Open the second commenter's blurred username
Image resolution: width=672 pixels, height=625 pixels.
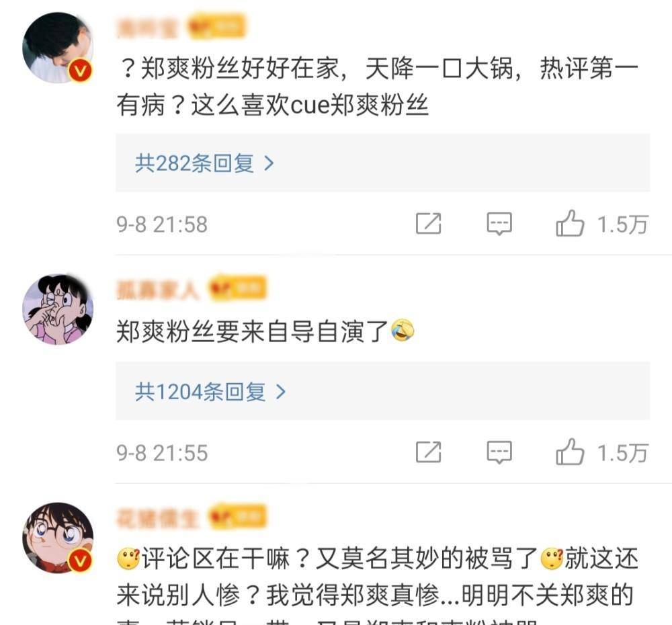pos(158,290)
